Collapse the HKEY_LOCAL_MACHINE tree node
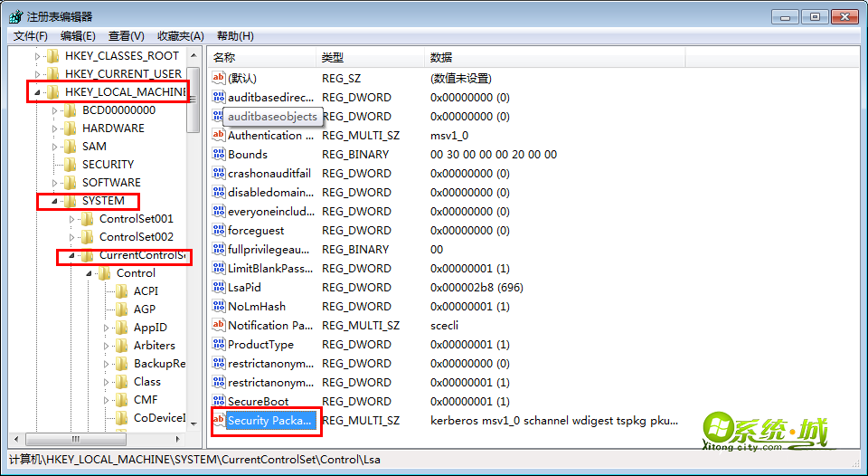 click(37, 92)
